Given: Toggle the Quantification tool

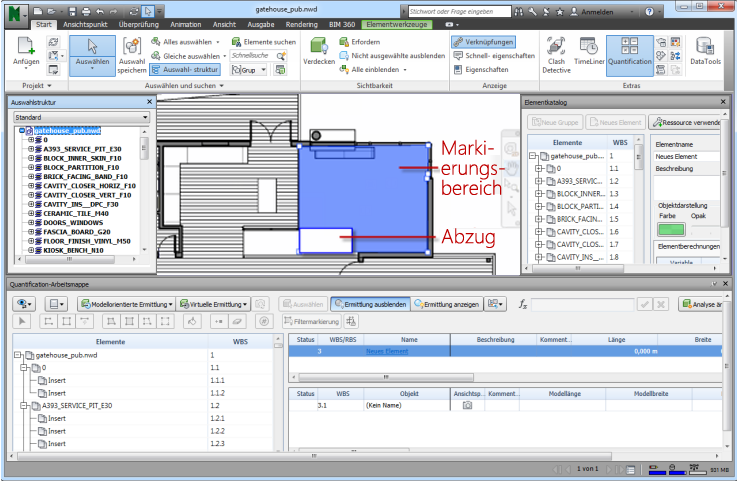Looking at the screenshot, I should point(630,55).
